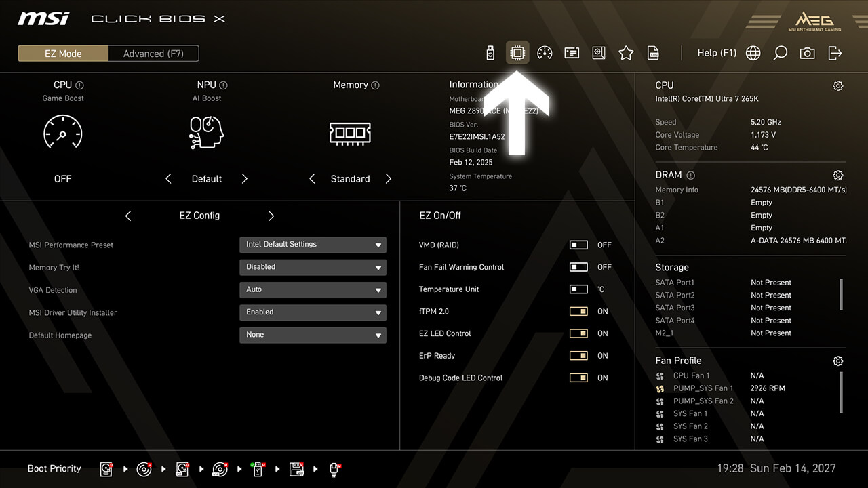Open Favorites via the star icon
The height and width of the screenshot is (488, 868).
point(626,53)
